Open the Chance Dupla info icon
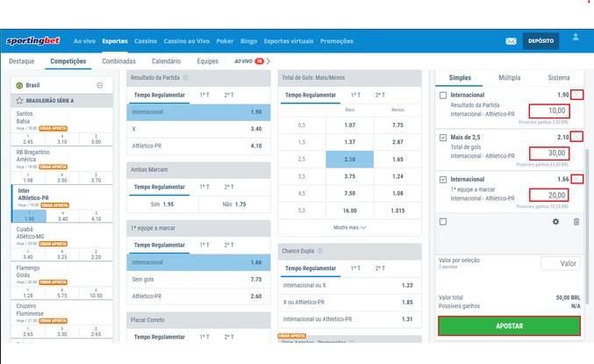This screenshot has width=594, height=364. click(320, 251)
